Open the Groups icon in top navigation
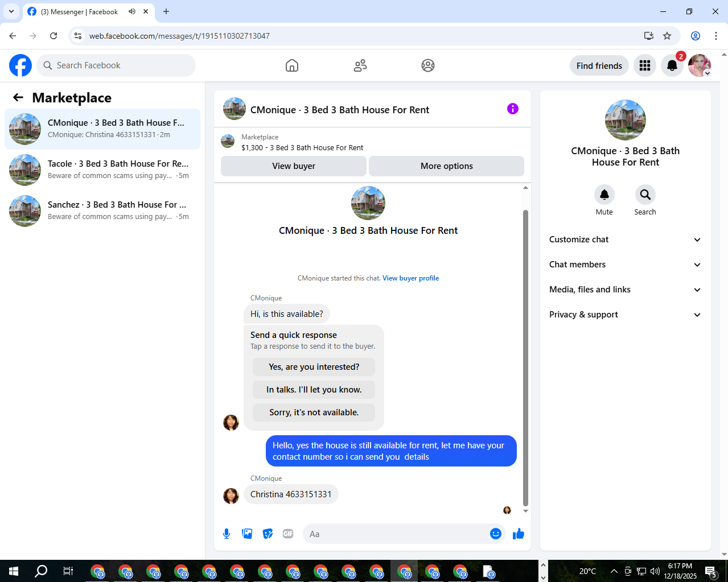Viewport: 728px width, 582px height. (x=428, y=65)
